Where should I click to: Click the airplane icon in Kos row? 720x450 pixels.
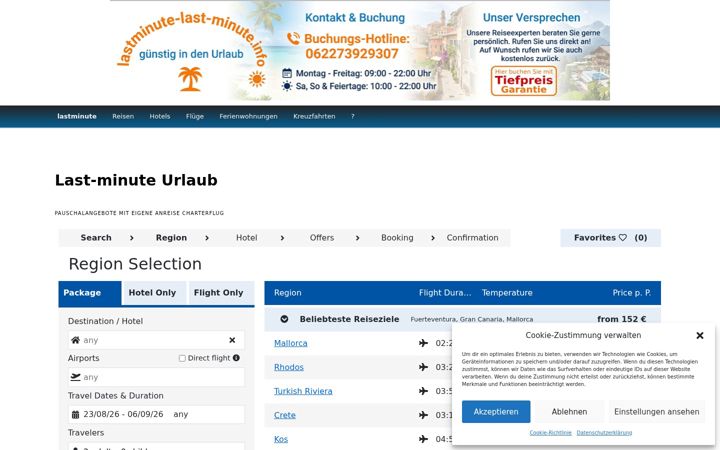point(423,439)
